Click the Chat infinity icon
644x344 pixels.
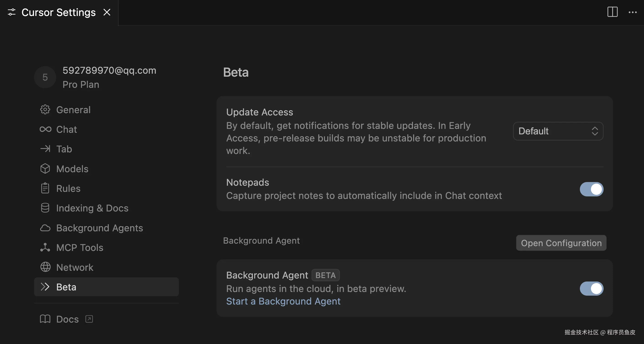point(45,129)
